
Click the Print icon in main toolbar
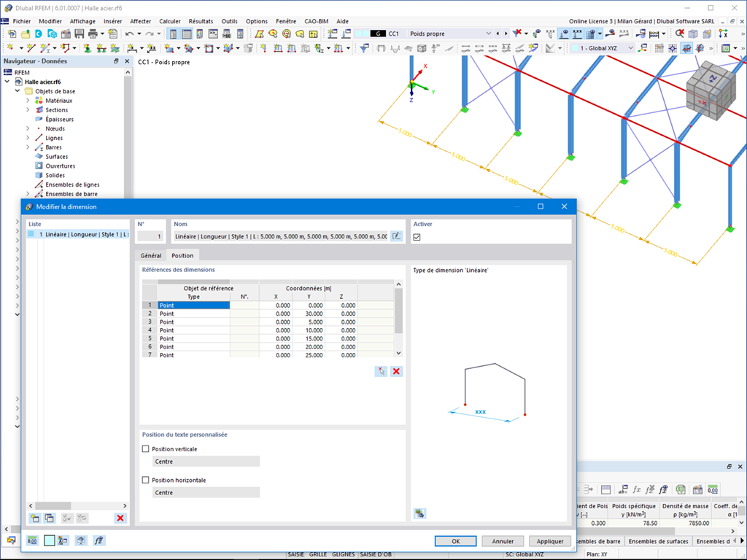click(93, 34)
